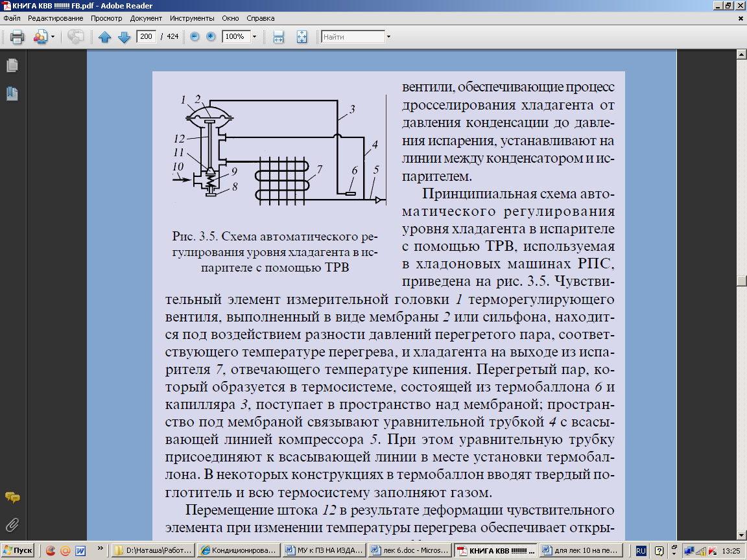This screenshot has height=560, width=747.
Task: Click the help question mark tray icon
Action: (x=659, y=551)
